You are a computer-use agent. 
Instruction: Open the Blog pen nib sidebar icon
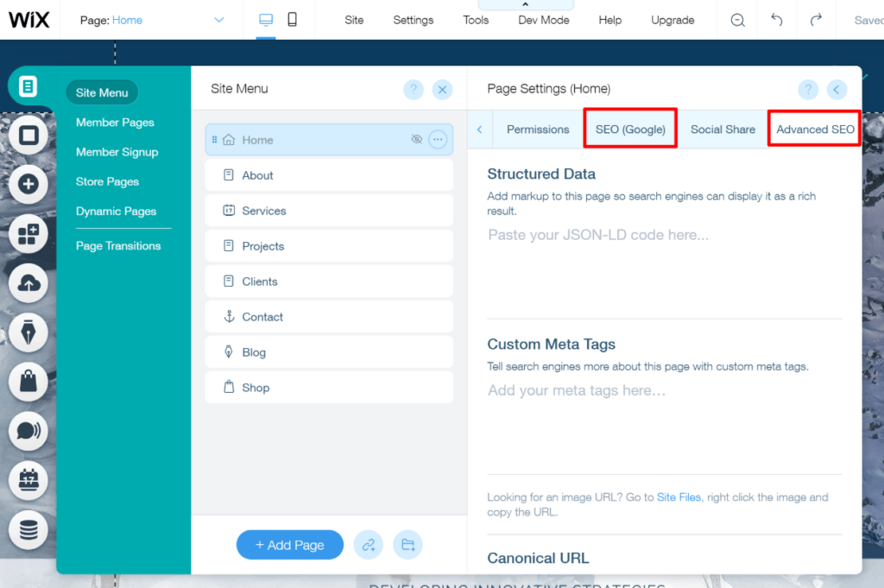pyautogui.click(x=28, y=332)
